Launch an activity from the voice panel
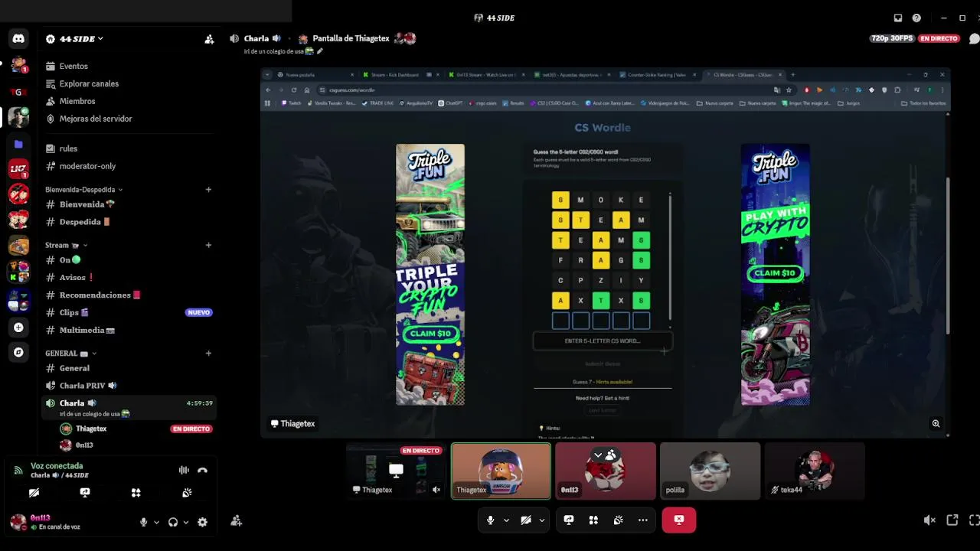 click(x=136, y=493)
